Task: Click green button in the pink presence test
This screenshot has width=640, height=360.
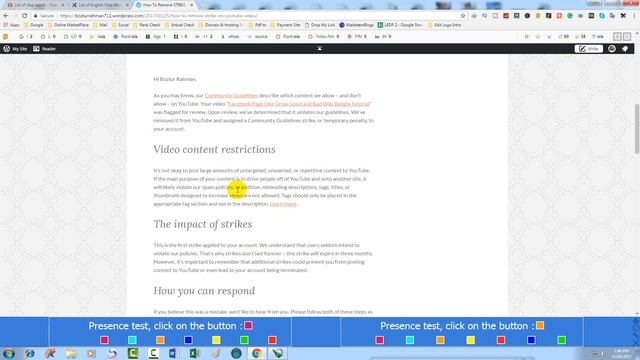Action: pyautogui.click(x=244, y=340)
